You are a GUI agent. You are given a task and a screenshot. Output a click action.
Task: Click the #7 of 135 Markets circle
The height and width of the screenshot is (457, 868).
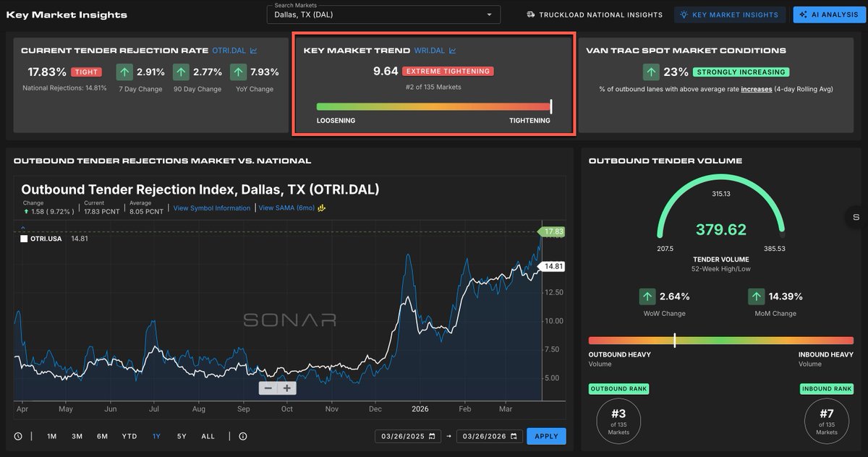[x=826, y=422]
